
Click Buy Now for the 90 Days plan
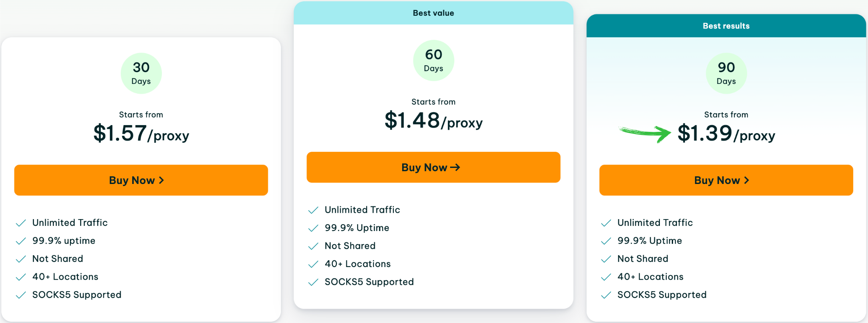(726, 180)
